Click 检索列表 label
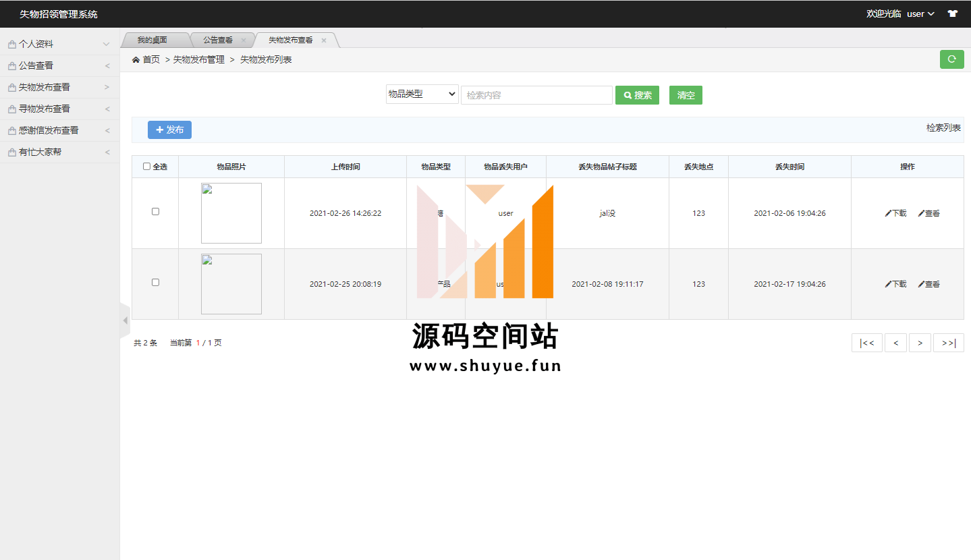The image size is (971, 560). click(944, 128)
